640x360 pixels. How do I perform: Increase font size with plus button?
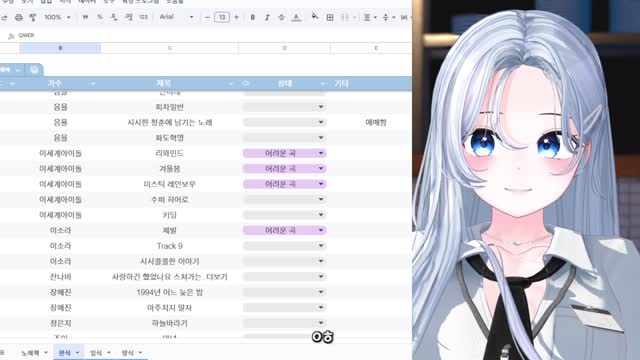pyautogui.click(x=236, y=17)
